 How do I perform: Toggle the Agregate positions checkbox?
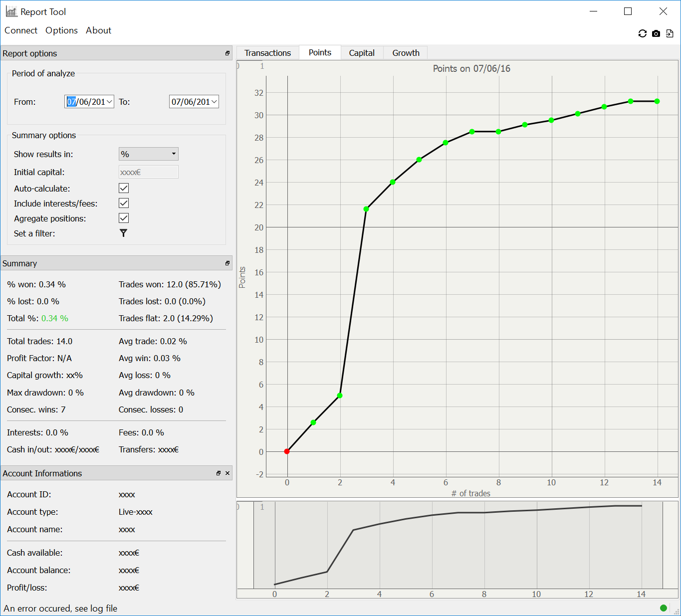(x=124, y=218)
